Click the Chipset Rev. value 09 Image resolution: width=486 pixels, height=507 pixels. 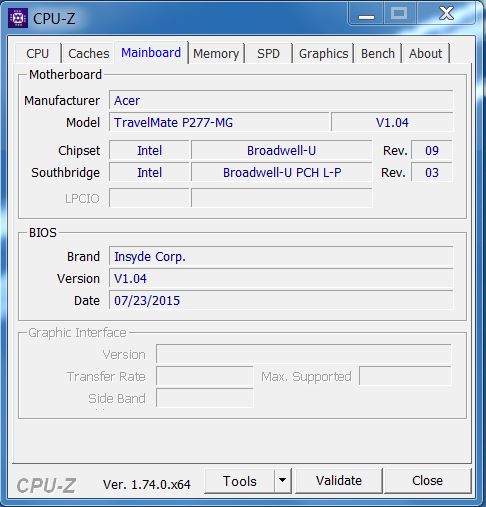pos(432,150)
